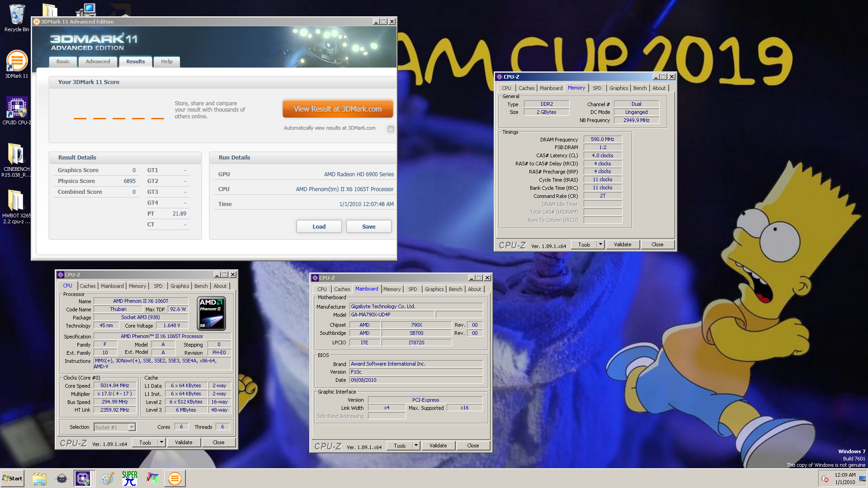Switch to the Advanced tab in 3DMark
Screen dimensions: 868x488
(98, 61)
